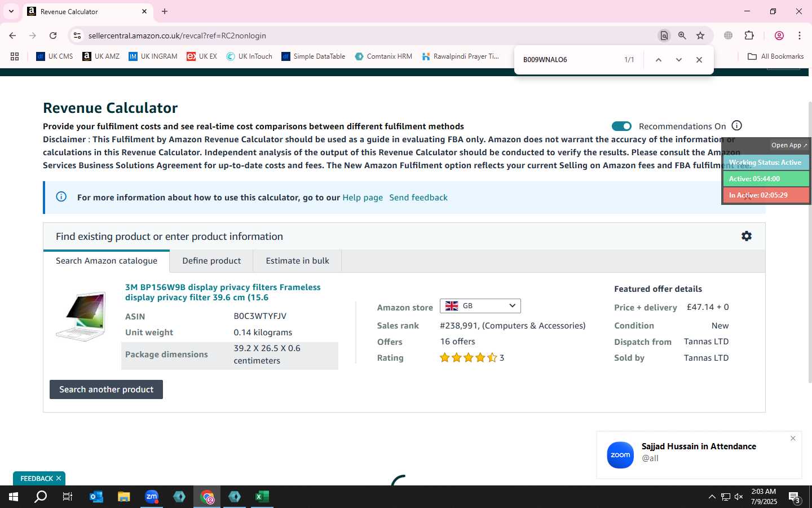Open Windows taskbar search
This screenshot has width=812, height=508.
click(x=41, y=497)
